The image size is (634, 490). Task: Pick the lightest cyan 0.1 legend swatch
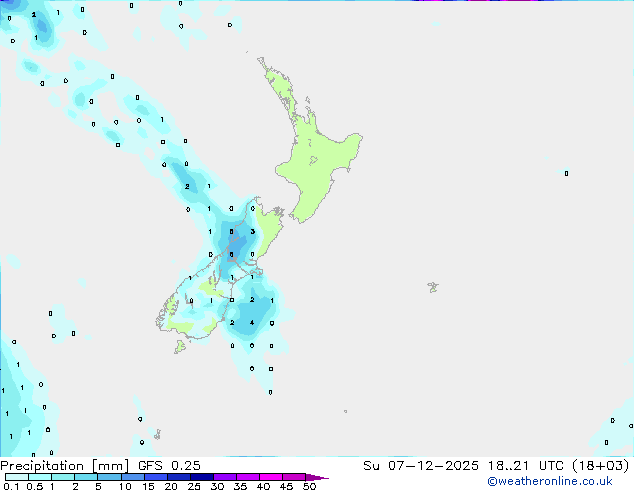click(15, 477)
